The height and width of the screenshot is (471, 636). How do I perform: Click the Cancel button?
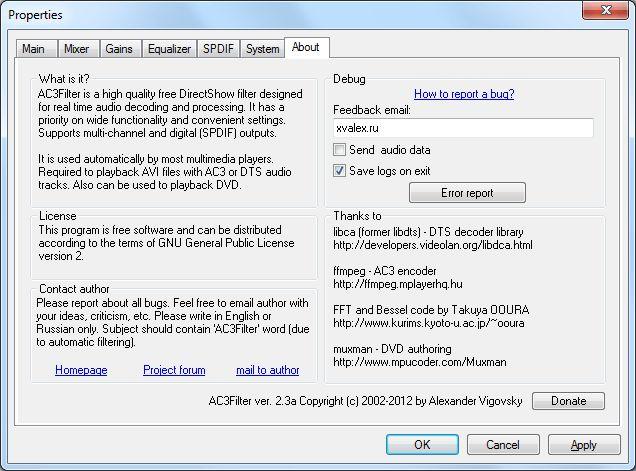503,445
